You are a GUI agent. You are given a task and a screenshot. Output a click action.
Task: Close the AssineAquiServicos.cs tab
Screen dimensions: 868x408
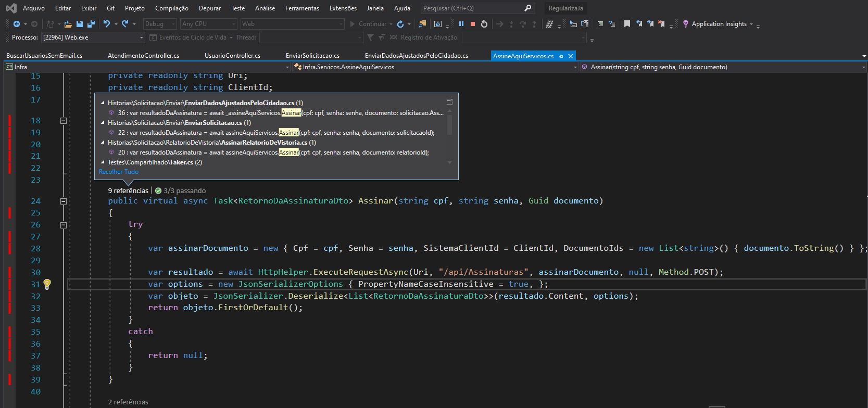tap(571, 56)
